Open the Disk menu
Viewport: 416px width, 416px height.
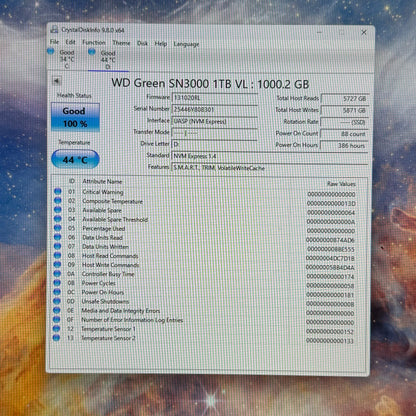tap(142, 43)
